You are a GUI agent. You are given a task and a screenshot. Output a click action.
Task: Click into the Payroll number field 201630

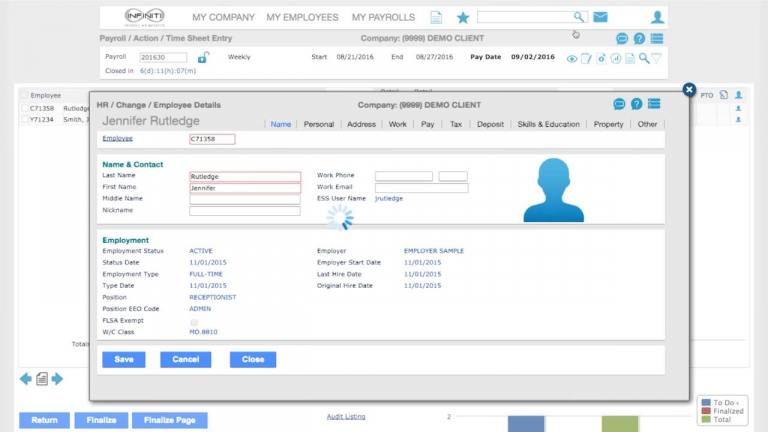(163, 57)
